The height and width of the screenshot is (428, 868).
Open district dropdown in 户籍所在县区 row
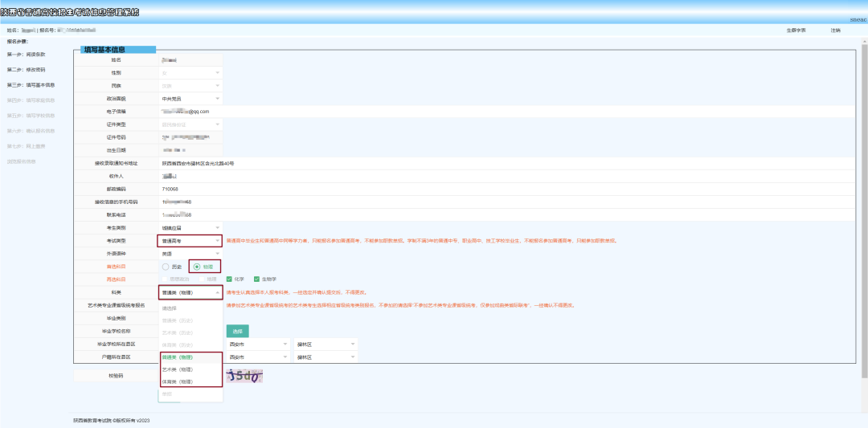tap(325, 357)
